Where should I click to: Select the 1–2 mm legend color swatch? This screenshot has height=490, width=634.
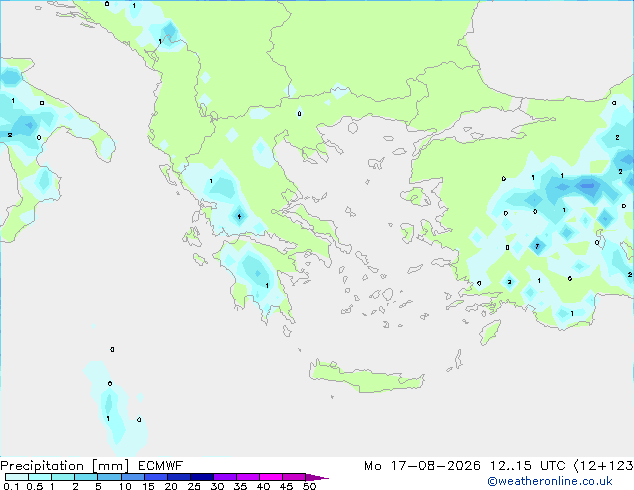pos(63,477)
